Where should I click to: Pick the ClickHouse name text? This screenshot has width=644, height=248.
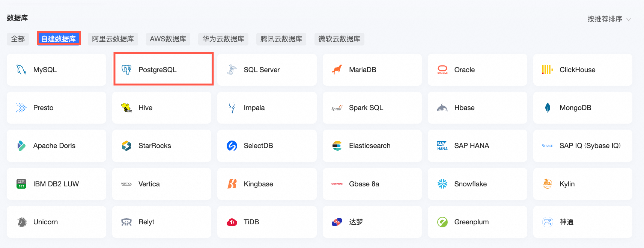click(x=578, y=70)
